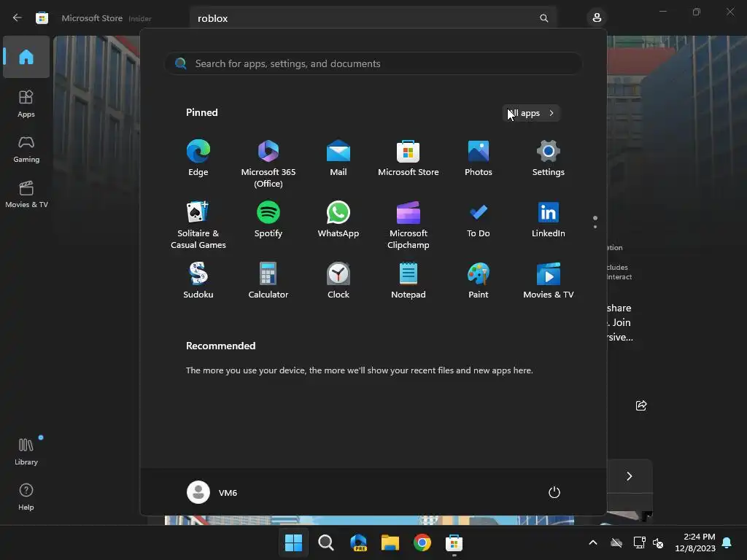Open Edge Preview on taskbar
Screen dimensions: 747x560
(358, 542)
